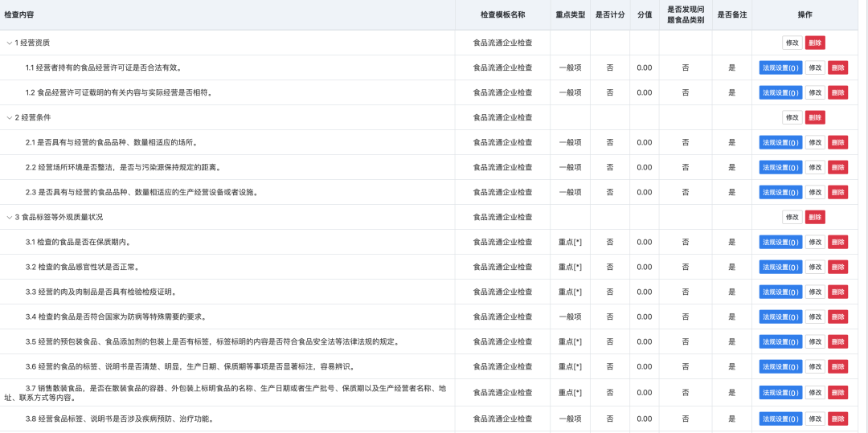Open 法规设置 for row 3.1
Viewport: 868px width, 433px height.
[780, 243]
